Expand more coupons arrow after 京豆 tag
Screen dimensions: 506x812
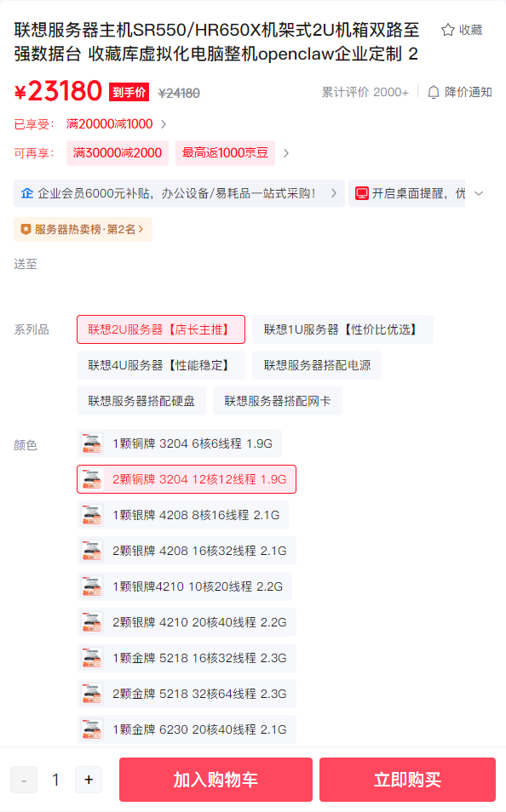coord(286,153)
